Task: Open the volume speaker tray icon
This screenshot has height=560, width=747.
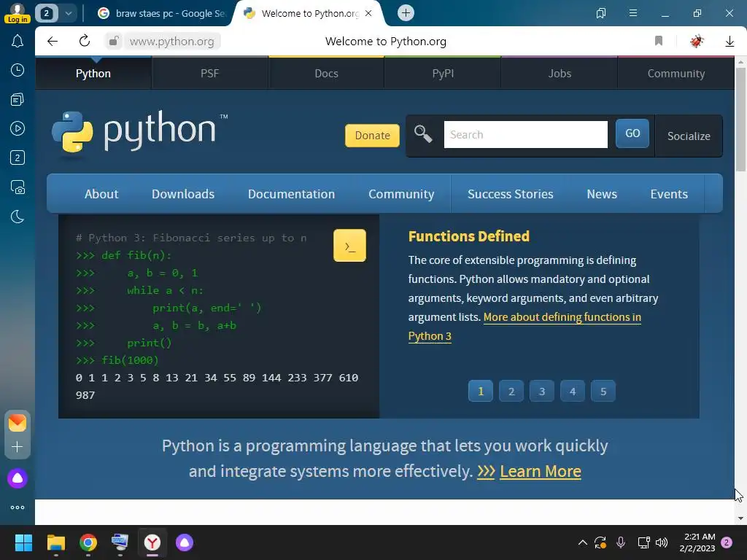Action: 662,542
